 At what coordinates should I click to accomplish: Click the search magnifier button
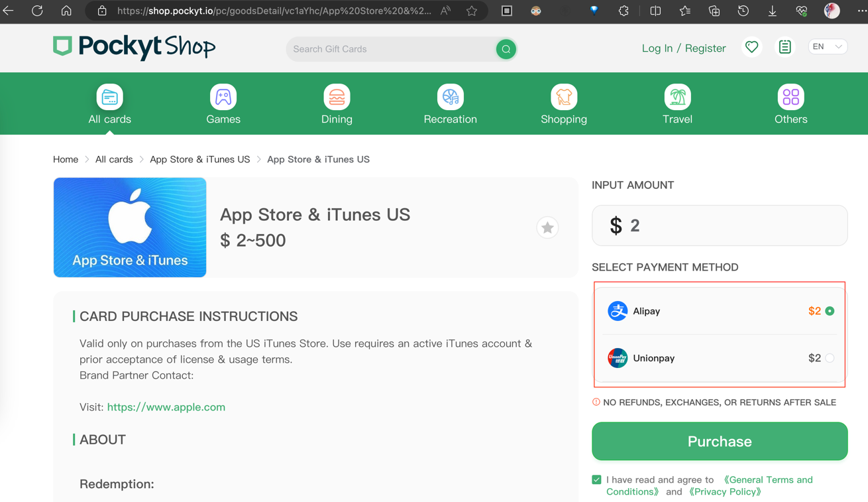506,49
